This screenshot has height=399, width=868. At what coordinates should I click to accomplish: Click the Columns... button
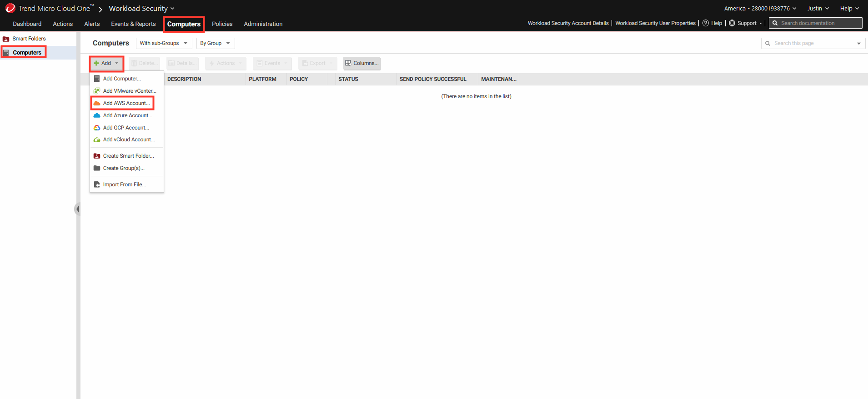pos(362,63)
